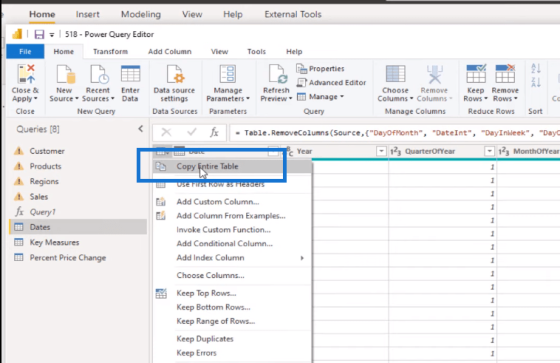Open the QuarterOfYear column filter dropdown
The image size is (560, 363).
489,151
